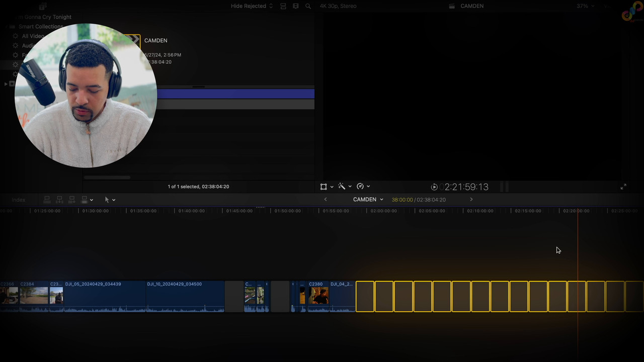Toggle the viewer full screen icon

[x=623, y=187]
